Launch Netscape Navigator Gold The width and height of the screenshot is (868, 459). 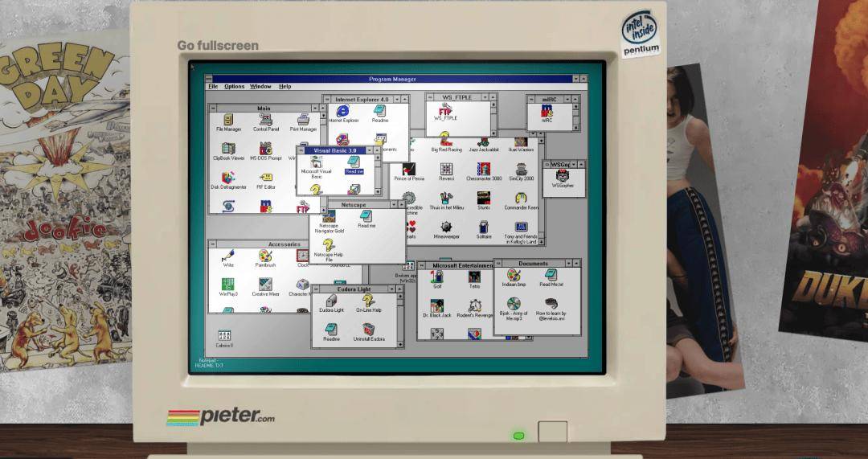[x=329, y=222]
